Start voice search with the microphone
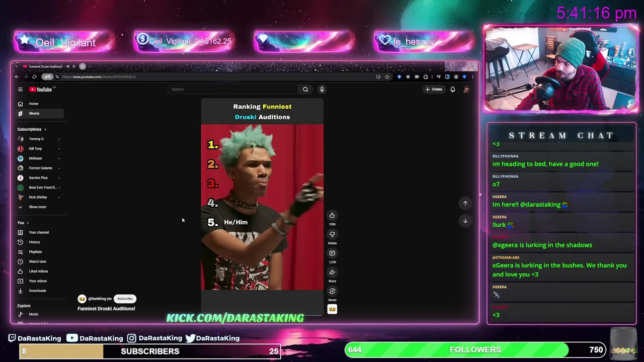Viewport: 644px width, 362px height. click(322, 89)
